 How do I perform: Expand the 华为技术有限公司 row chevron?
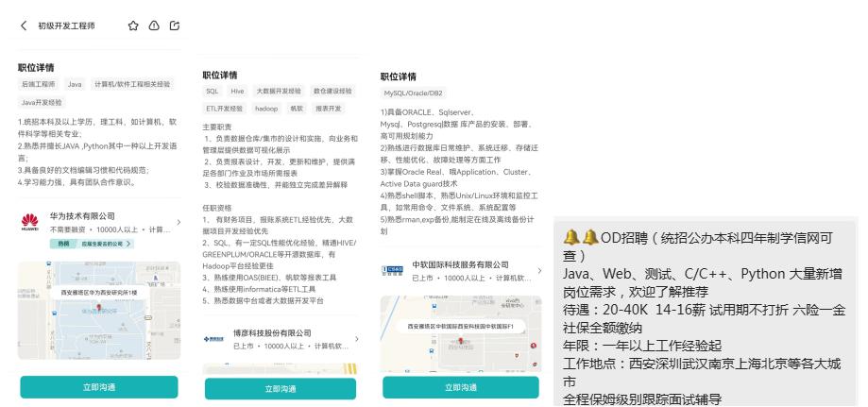click(x=179, y=222)
